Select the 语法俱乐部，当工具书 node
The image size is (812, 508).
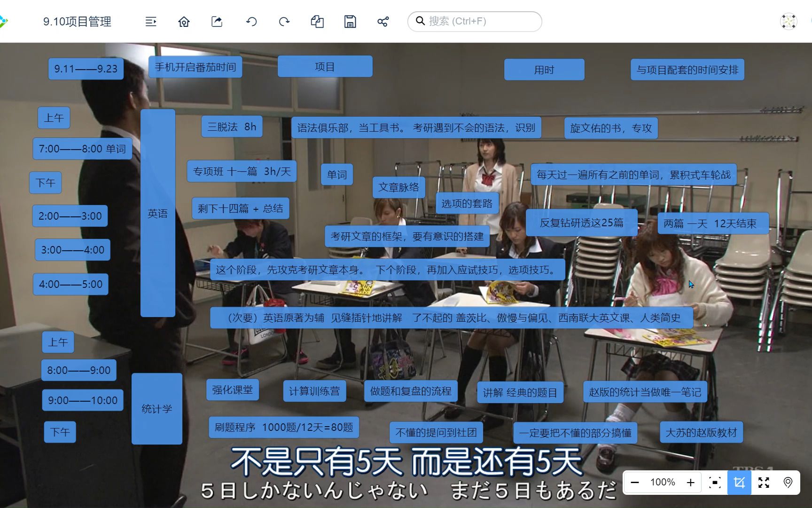[416, 127]
